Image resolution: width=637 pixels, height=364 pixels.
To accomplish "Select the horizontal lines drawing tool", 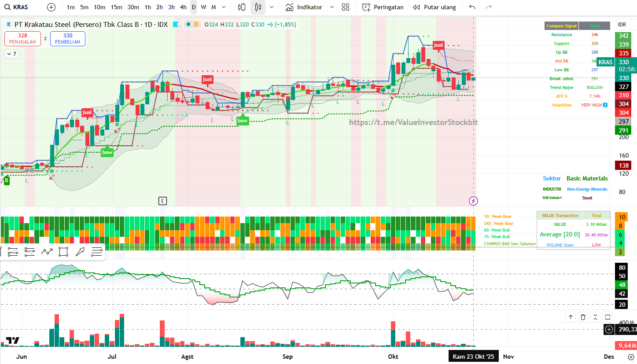I will 96,252.
